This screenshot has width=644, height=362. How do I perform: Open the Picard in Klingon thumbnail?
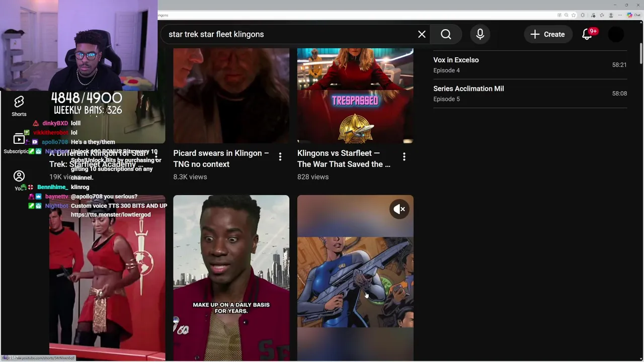[231, 96]
